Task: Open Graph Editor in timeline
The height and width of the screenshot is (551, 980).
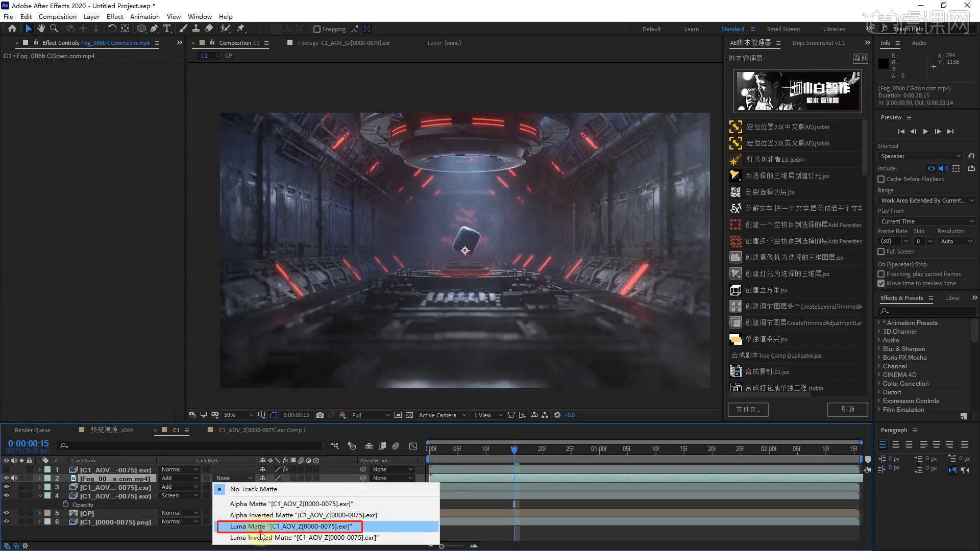Action: [x=413, y=446]
